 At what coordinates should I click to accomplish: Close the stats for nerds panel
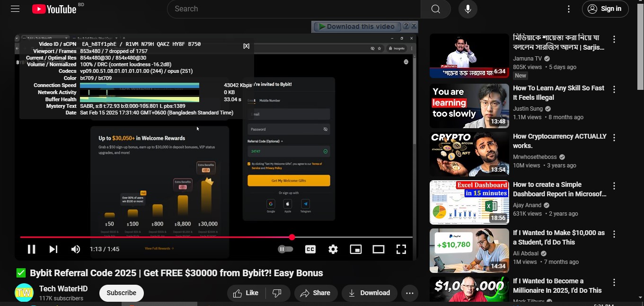pyautogui.click(x=246, y=46)
